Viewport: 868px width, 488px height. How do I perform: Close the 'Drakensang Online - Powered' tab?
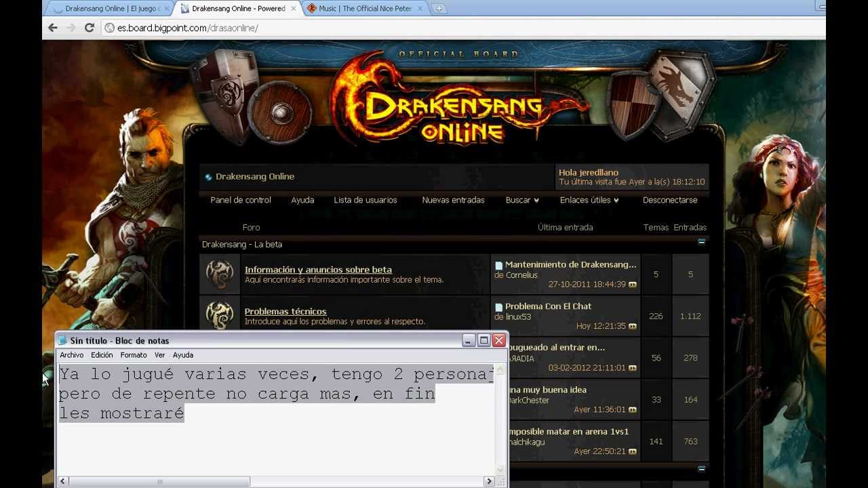coord(294,9)
